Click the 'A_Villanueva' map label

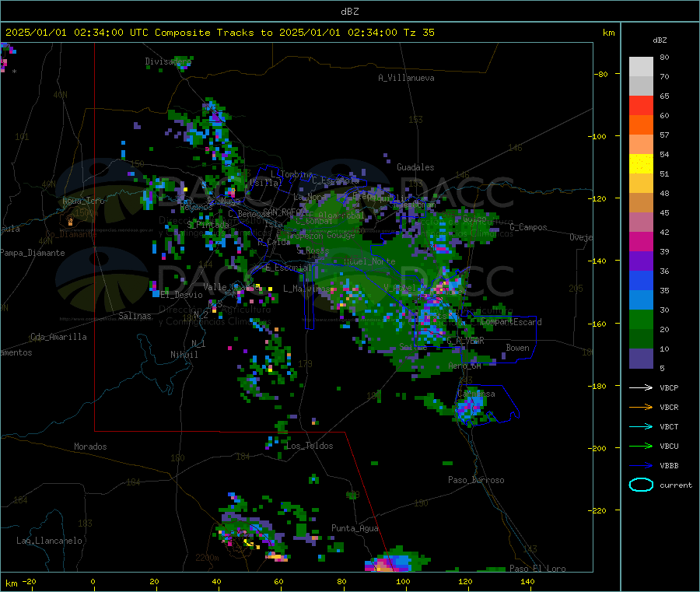(406, 78)
